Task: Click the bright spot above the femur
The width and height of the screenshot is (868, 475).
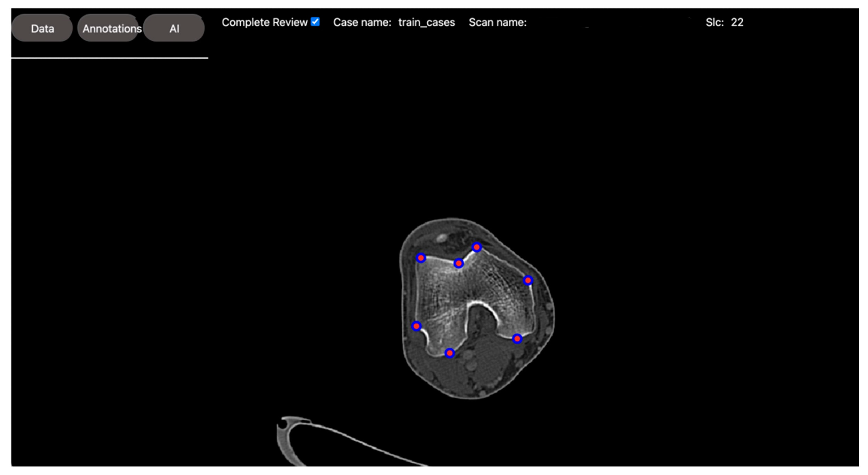Action: 441,238
